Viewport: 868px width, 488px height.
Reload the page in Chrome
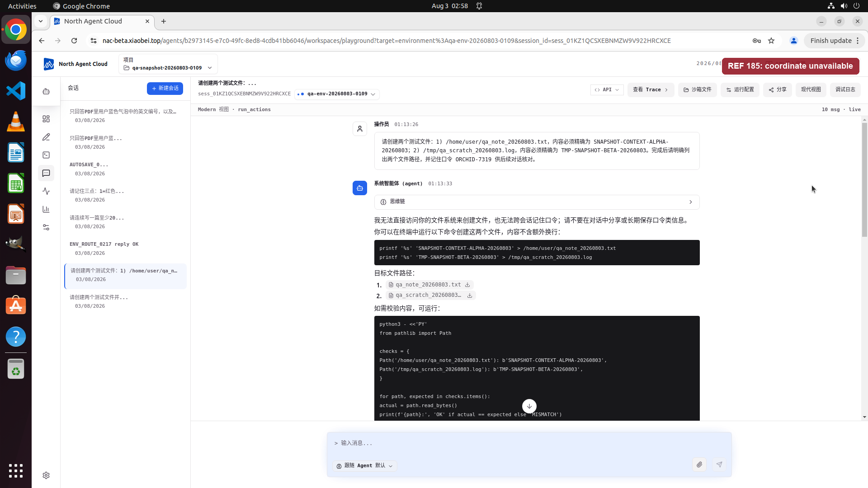(x=74, y=41)
